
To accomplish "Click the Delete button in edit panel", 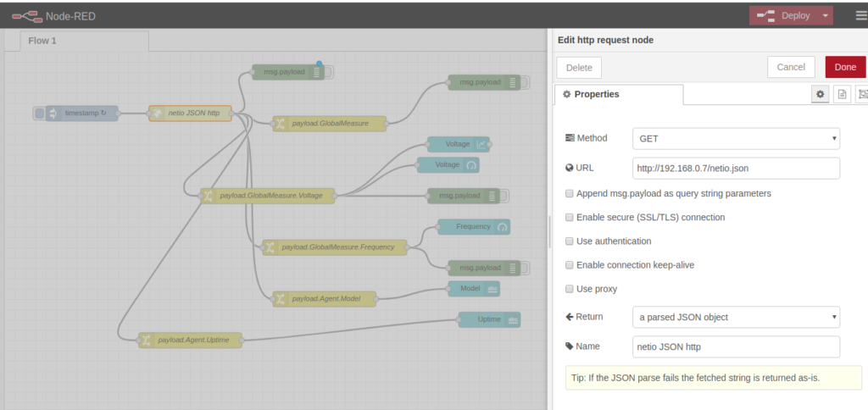I will click(579, 68).
